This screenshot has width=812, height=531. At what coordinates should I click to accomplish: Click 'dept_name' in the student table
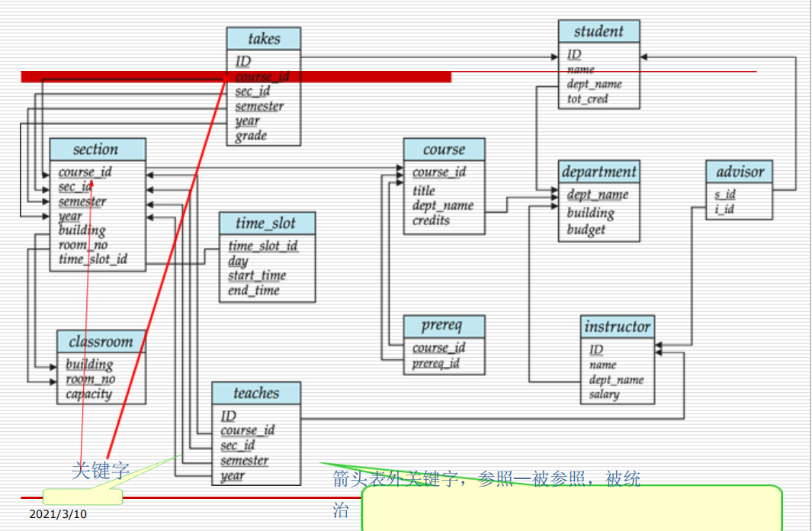594,84
